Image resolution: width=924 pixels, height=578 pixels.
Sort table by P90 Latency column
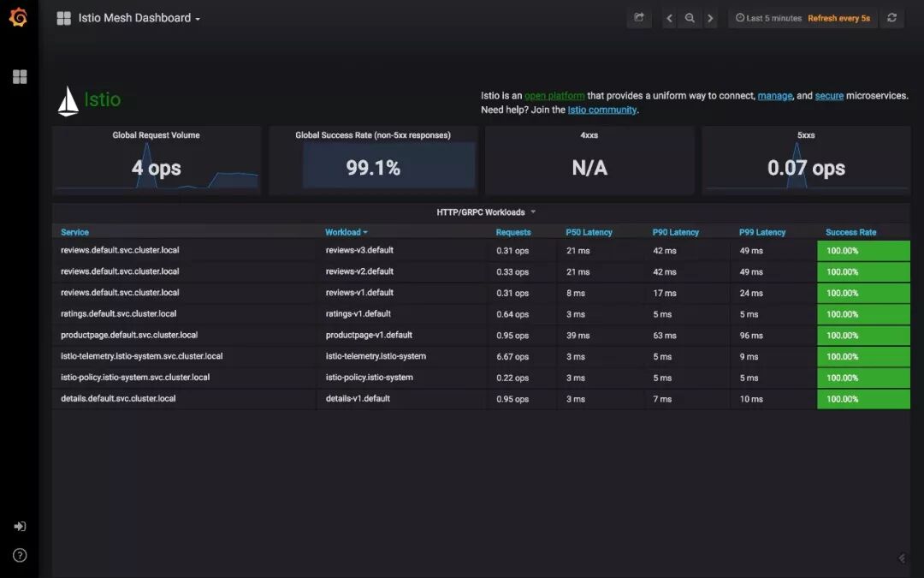675,232
